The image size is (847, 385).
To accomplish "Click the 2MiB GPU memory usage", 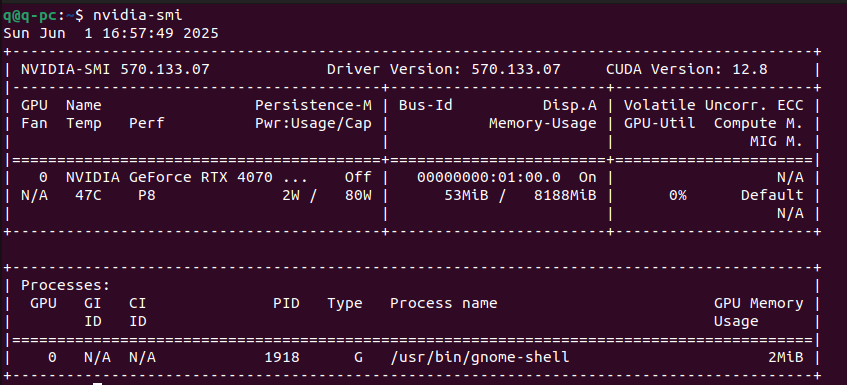I will 785,357.
